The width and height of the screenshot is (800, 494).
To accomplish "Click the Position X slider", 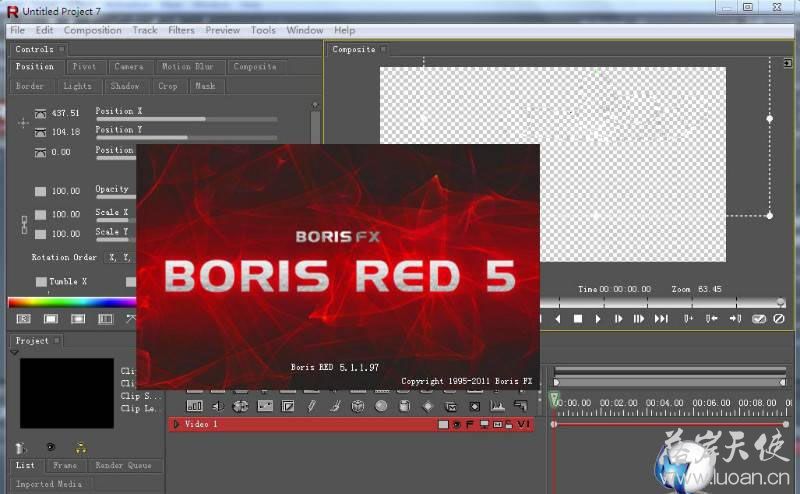I will (x=187, y=119).
